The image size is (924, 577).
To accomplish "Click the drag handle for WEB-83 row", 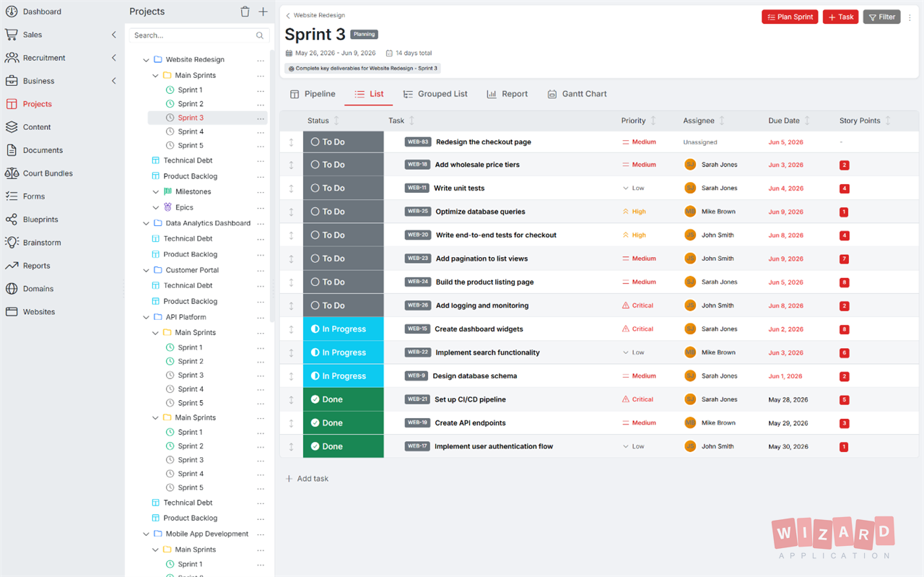I will (x=292, y=142).
